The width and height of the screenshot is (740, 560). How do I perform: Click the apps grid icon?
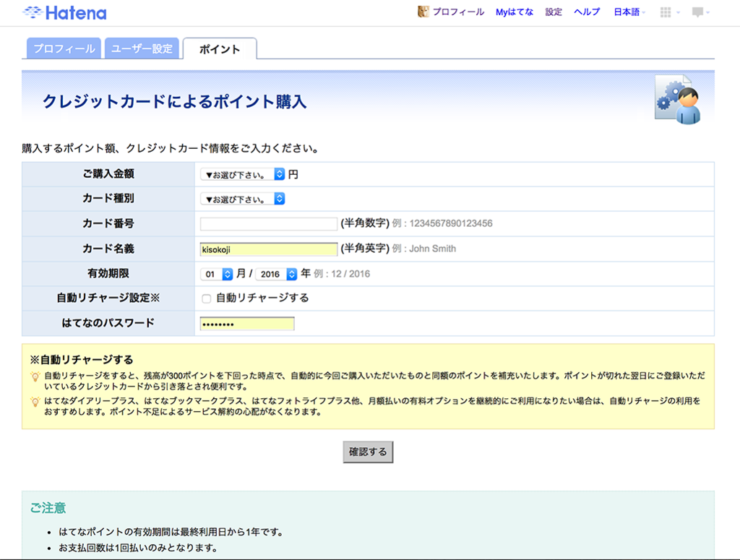[x=666, y=12]
